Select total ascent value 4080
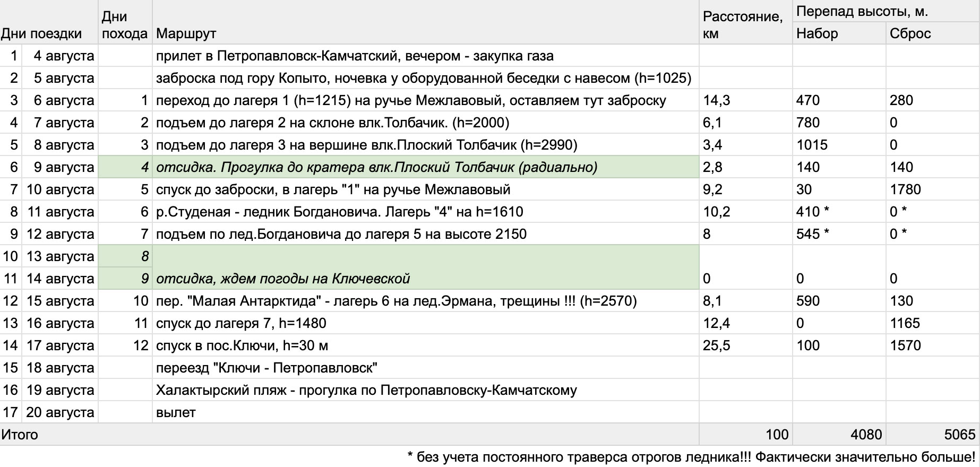Image resolution: width=980 pixels, height=467 pixels. (839, 435)
